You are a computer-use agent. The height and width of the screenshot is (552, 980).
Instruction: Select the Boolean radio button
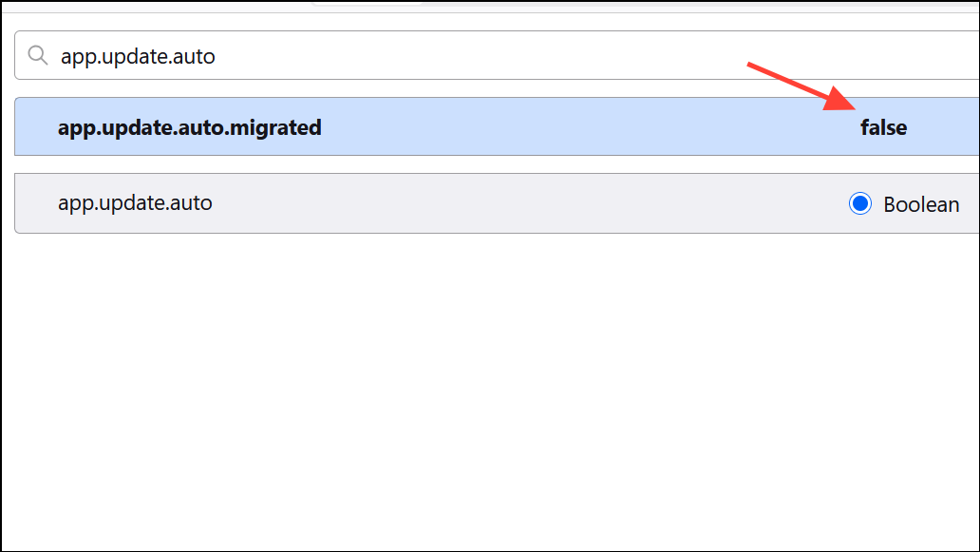click(x=860, y=203)
